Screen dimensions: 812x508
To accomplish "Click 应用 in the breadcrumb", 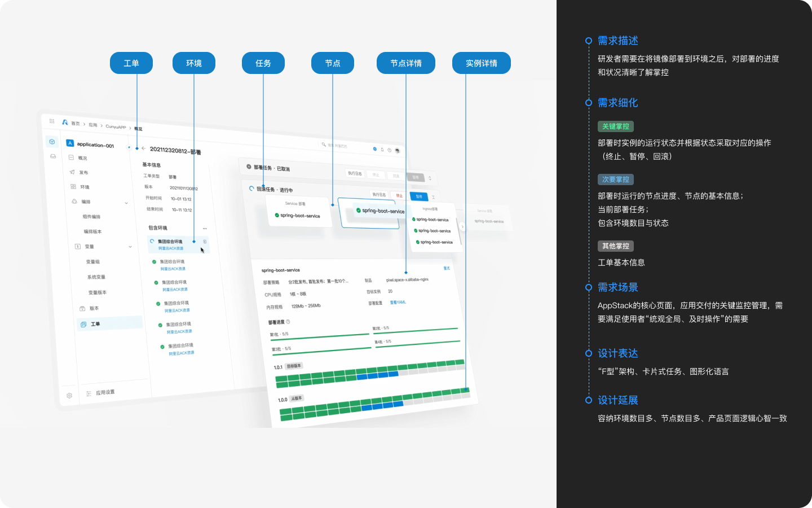I will click(93, 125).
